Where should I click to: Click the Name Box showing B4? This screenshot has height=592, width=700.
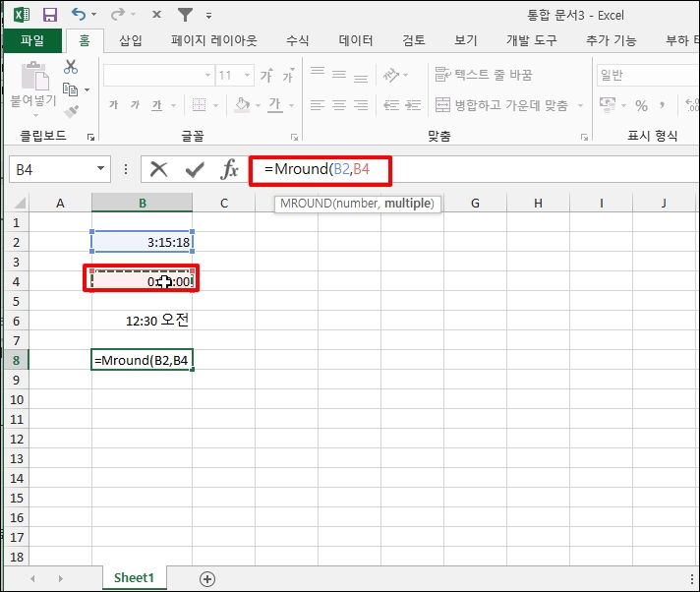(x=51, y=170)
